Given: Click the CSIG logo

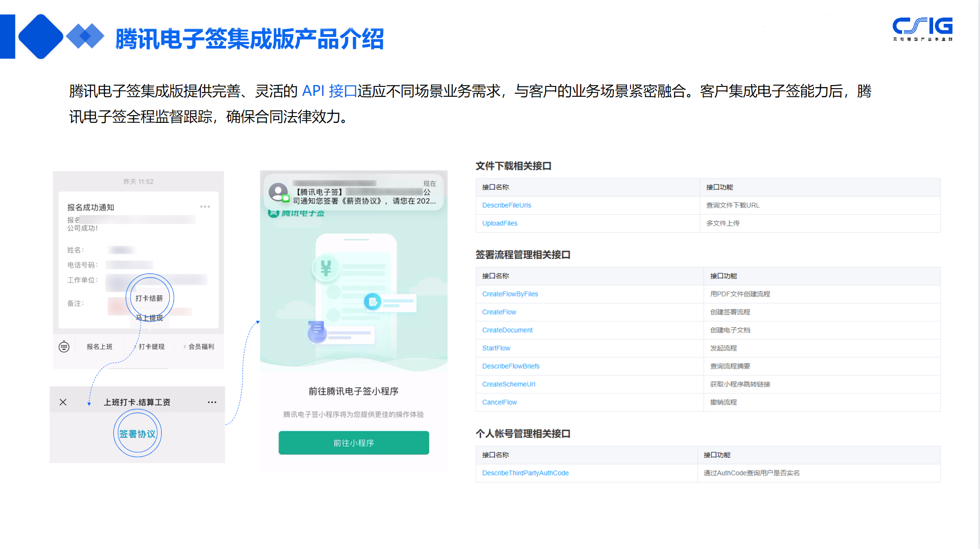Looking at the screenshot, I should (x=922, y=29).
